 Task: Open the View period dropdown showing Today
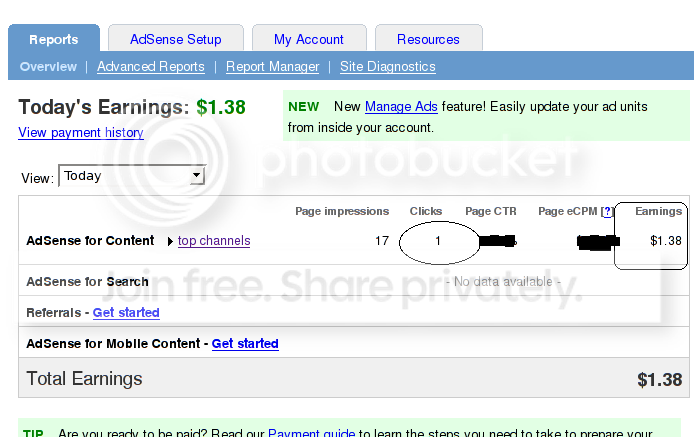tap(132, 176)
